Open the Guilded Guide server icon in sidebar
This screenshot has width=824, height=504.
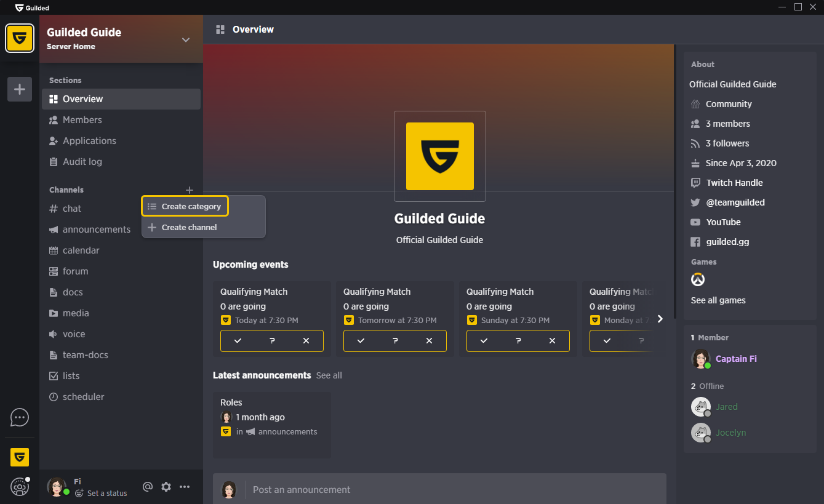(x=20, y=38)
